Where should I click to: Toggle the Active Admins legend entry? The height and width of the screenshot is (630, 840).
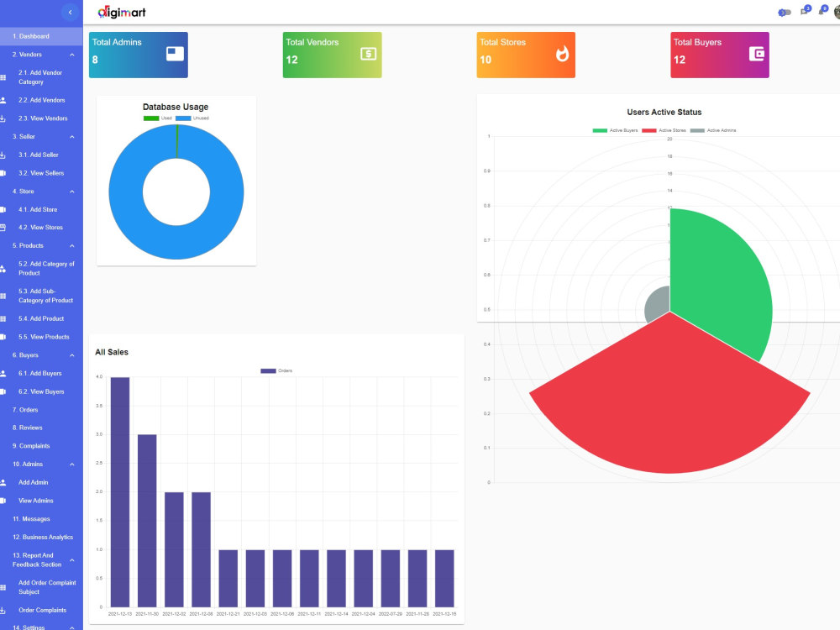[713, 130]
